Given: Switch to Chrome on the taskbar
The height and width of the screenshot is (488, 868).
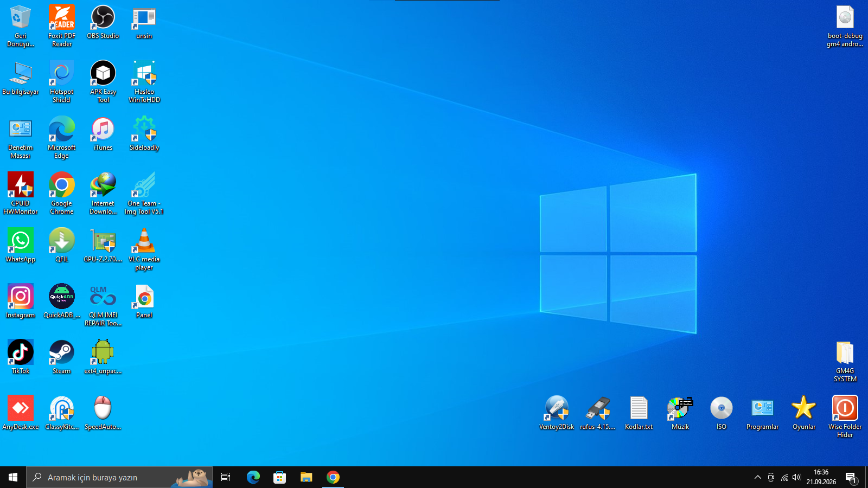Looking at the screenshot, I should [333, 477].
